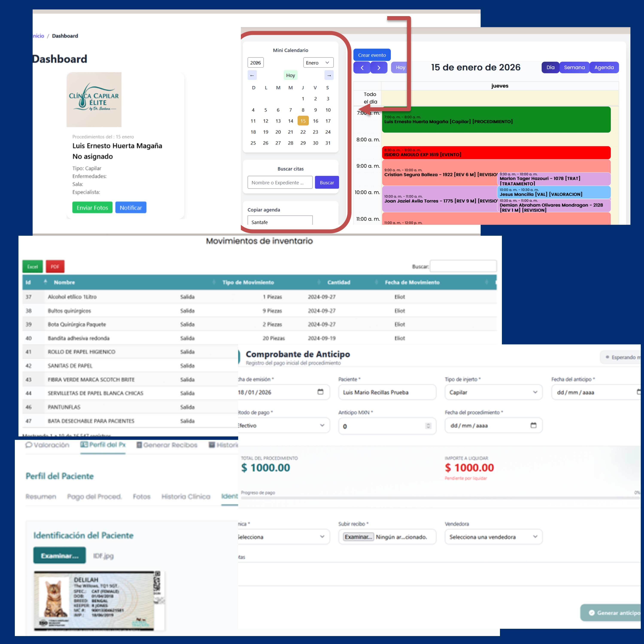The image size is (644, 644).
Task: Click the Notificar button
Action: coord(131,208)
